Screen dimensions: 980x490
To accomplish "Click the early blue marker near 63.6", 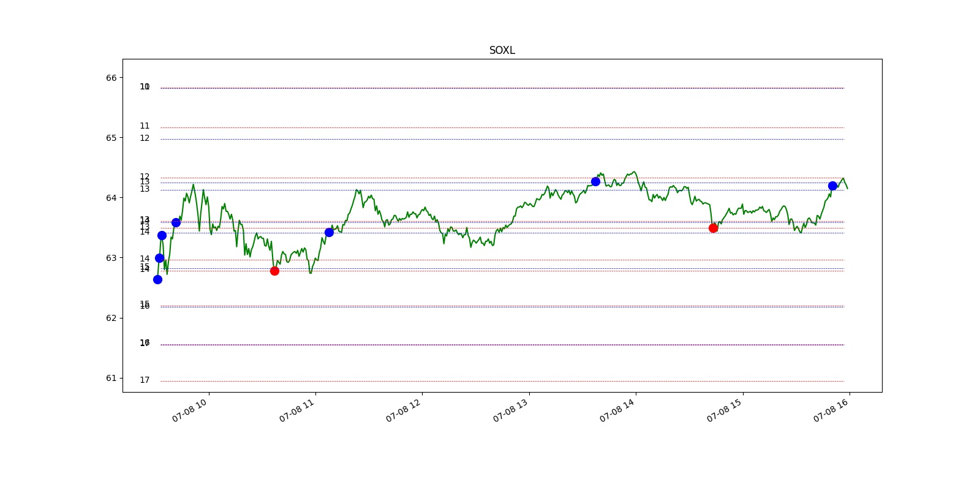I will click(176, 222).
